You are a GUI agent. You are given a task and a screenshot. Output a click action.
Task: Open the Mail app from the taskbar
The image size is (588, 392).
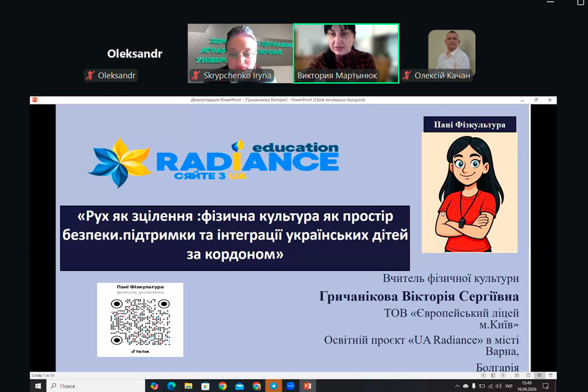pos(239,385)
